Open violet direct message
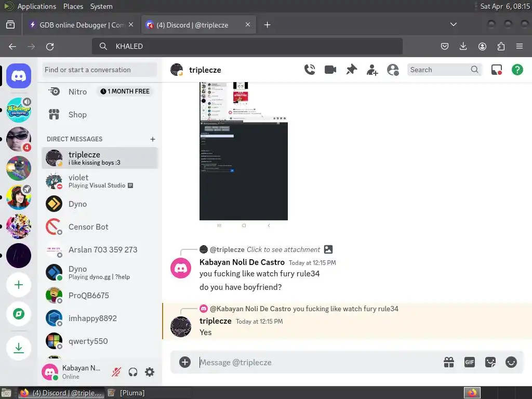The image size is (532, 399). pos(100,181)
